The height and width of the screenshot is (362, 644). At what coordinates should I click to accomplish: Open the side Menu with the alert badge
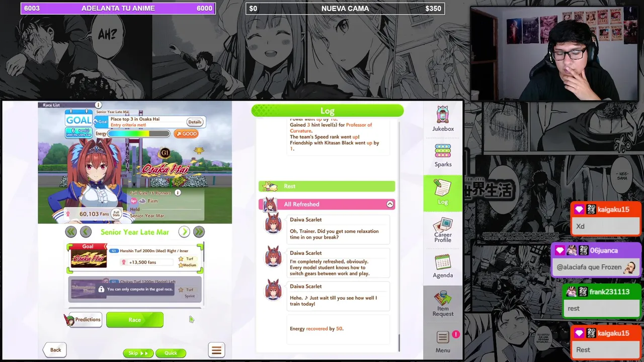(x=443, y=342)
